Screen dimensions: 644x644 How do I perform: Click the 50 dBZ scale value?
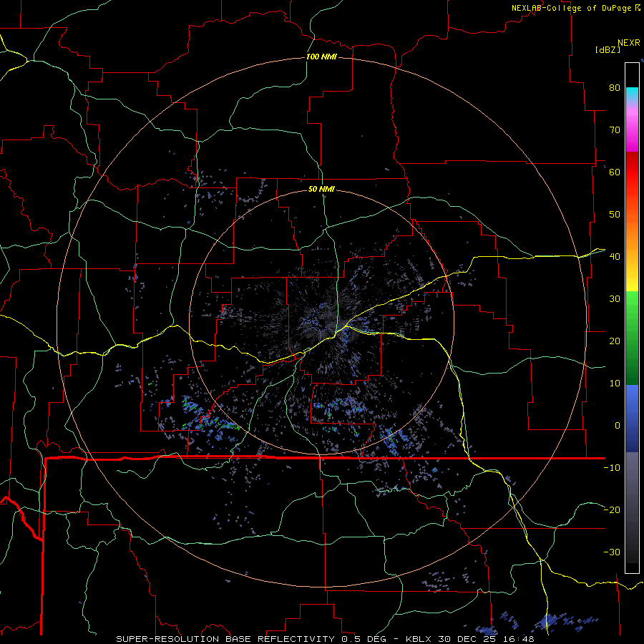(615, 215)
